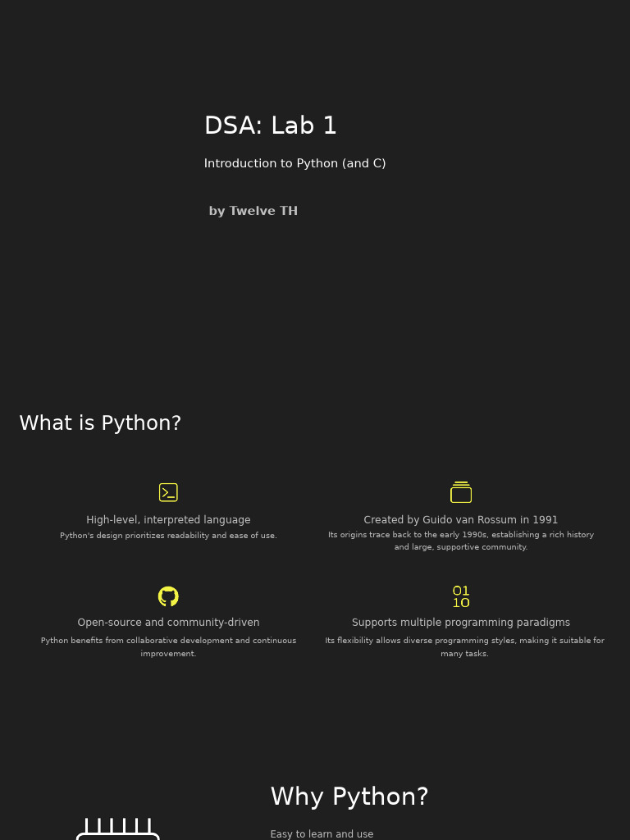Click the "by Twelve TH" author line
Viewport: 630px width, 840px height.
click(x=253, y=211)
